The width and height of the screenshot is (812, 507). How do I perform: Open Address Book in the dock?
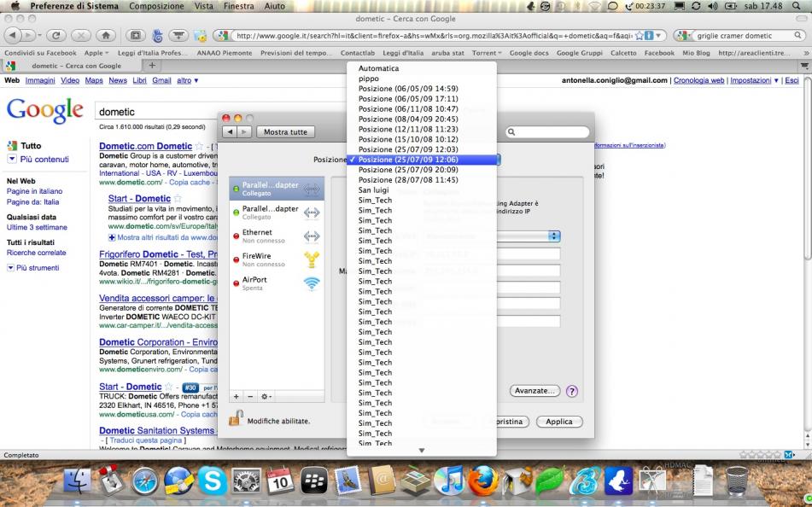[x=382, y=481]
